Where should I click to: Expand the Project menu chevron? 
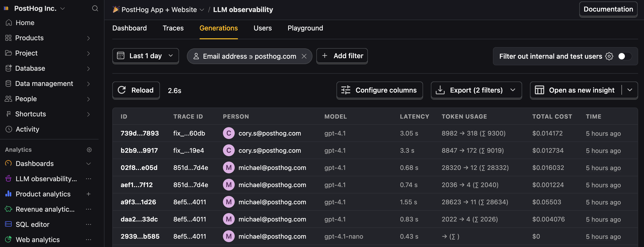[x=89, y=53]
